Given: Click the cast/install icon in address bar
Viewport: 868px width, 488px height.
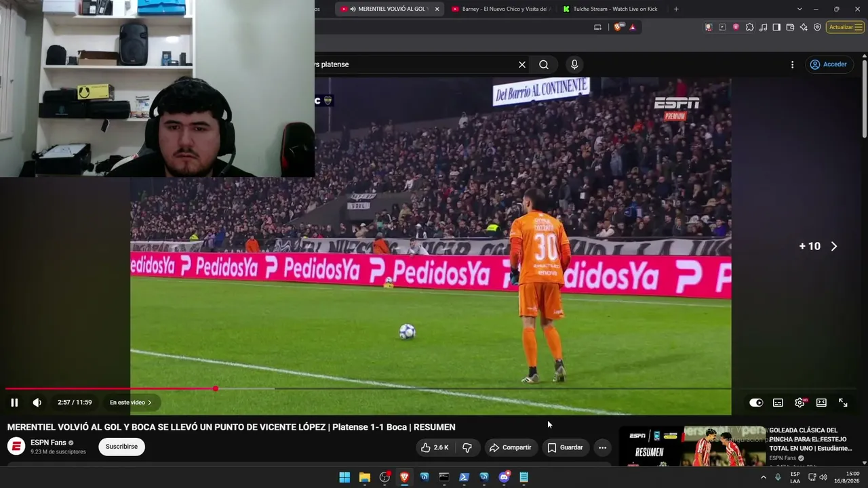Looking at the screenshot, I should tap(597, 27).
